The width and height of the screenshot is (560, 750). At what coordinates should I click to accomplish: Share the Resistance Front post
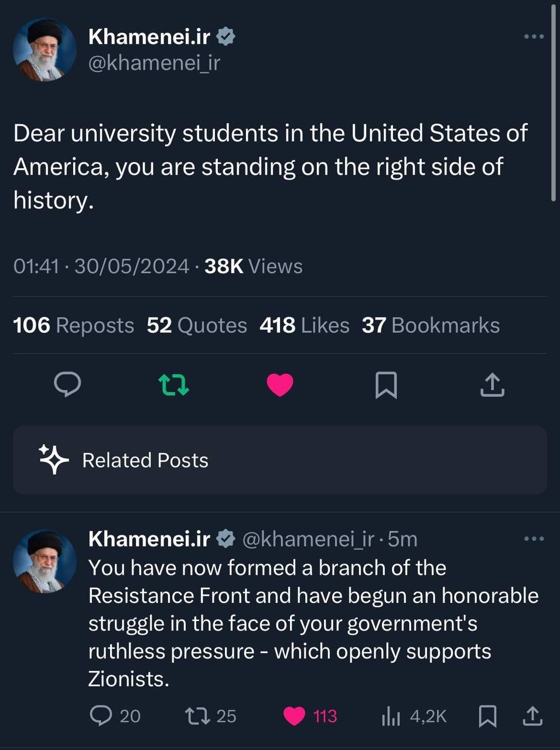click(532, 715)
